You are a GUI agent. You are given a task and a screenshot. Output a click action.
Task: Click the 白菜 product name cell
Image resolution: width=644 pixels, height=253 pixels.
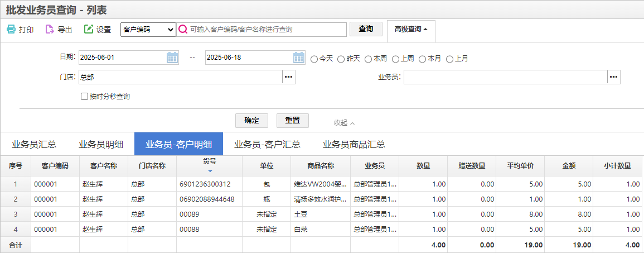point(321,229)
